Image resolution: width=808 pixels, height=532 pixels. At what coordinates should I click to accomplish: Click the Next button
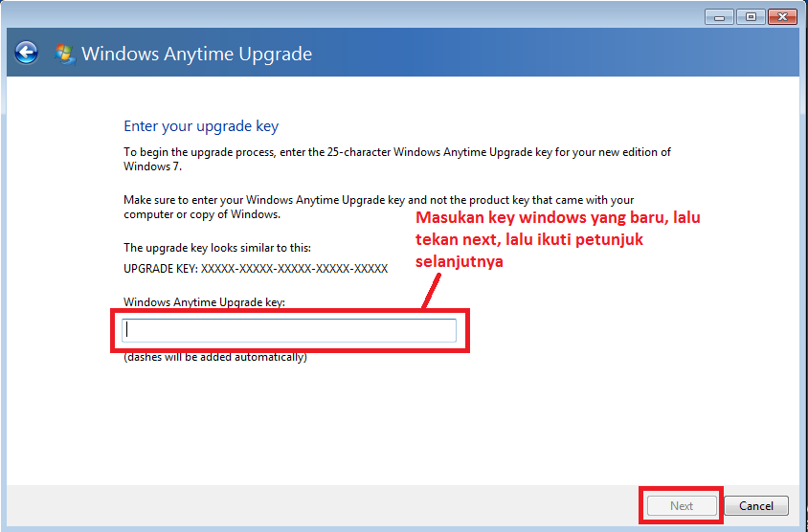click(x=682, y=506)
